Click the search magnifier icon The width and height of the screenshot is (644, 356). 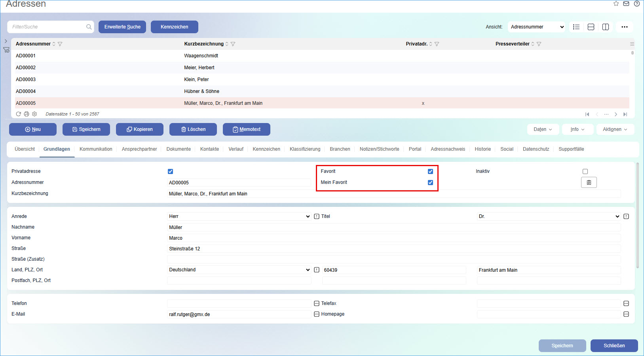89,27
